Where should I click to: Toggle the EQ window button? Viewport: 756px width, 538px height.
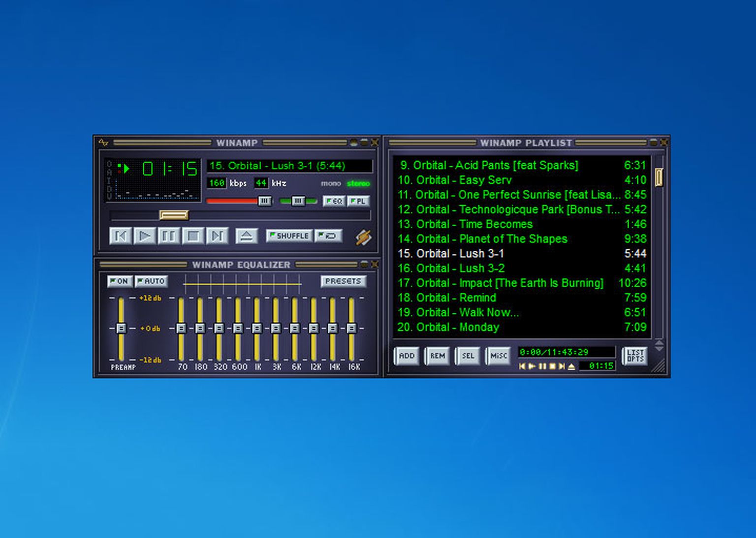pos(334,201)
